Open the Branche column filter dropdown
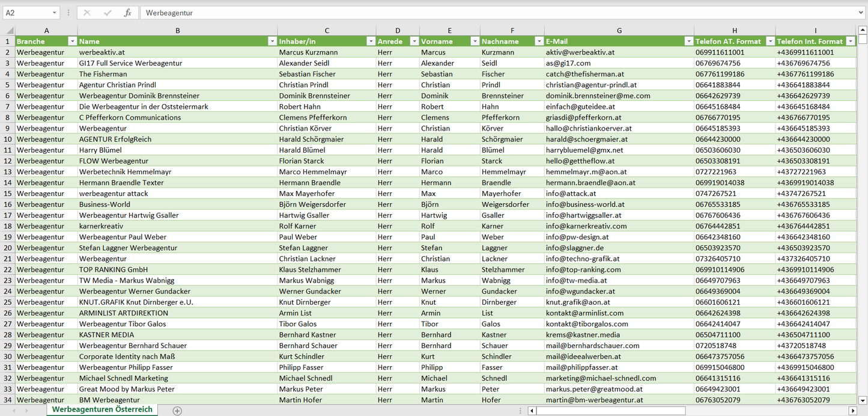The height and width of the screenshot is (416, 868). tap(72, 41)
